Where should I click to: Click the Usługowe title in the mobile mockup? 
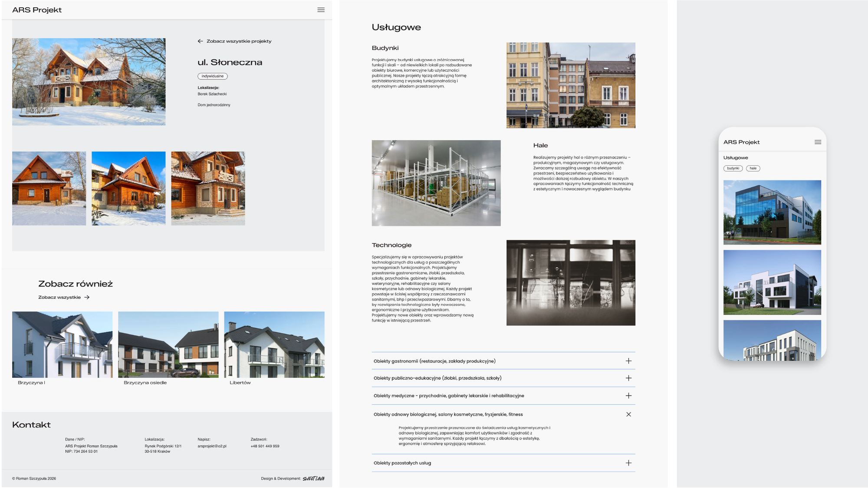(x=736, y=157)
